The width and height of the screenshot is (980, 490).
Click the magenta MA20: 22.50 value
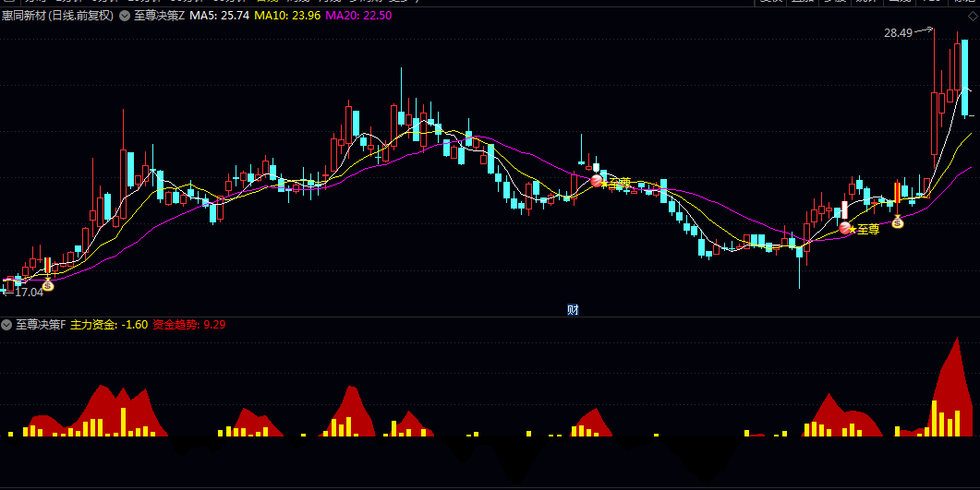click(x=358, y=16)
